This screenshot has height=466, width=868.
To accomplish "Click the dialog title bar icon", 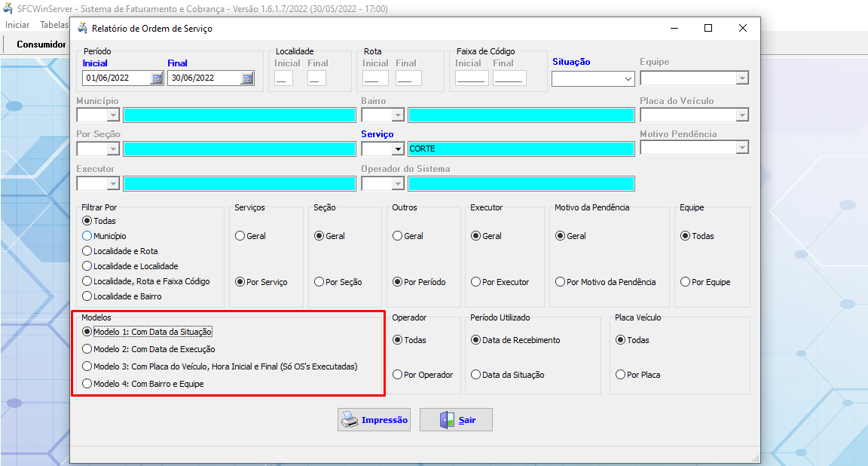I will (x=81, y=29).
